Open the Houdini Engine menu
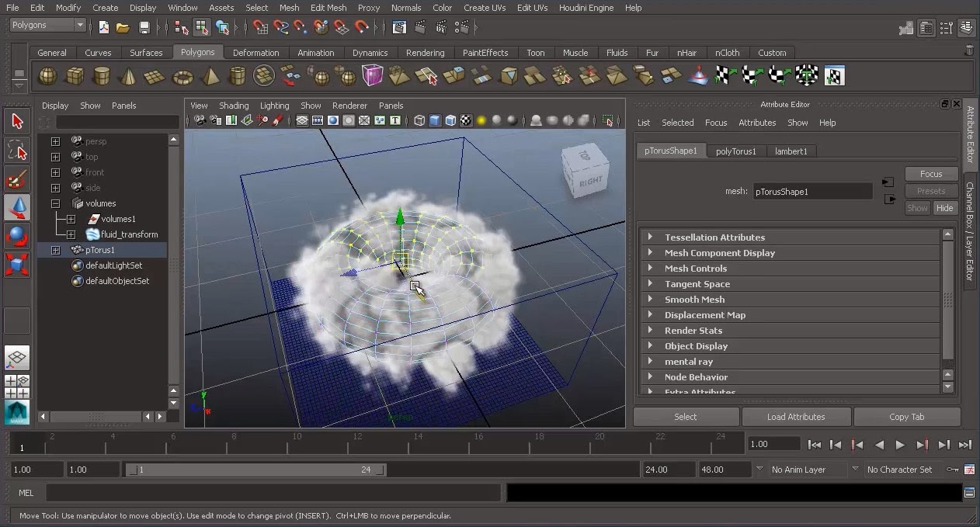This screenshot has height=527, width=980. (x=586, y=9)
